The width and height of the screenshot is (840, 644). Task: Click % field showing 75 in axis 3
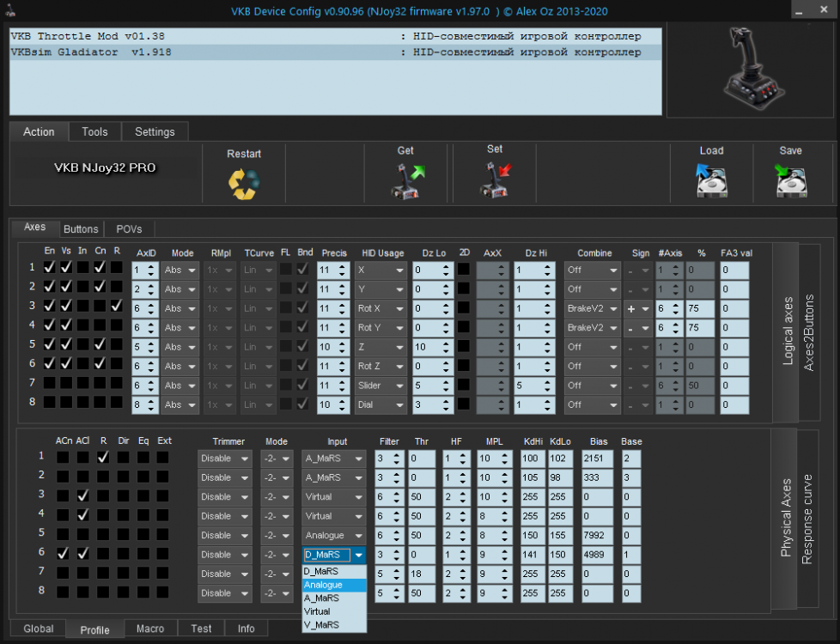(x=700, y=308)
